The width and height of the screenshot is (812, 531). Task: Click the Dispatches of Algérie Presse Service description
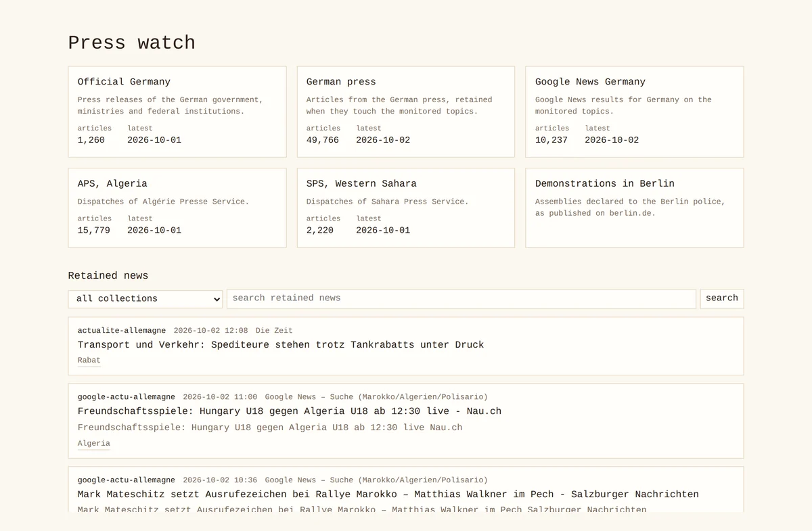[x=163, y=202]
